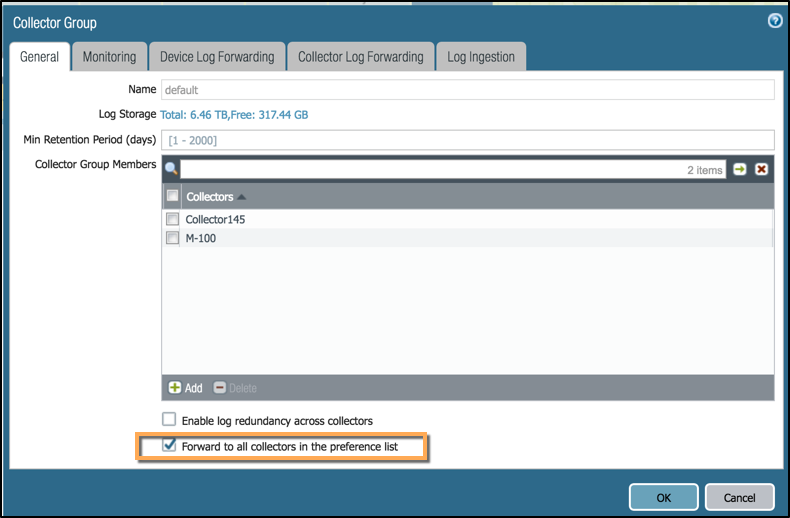Click the Min Retention Period input field
790x518 pixels.
(468, 140)
